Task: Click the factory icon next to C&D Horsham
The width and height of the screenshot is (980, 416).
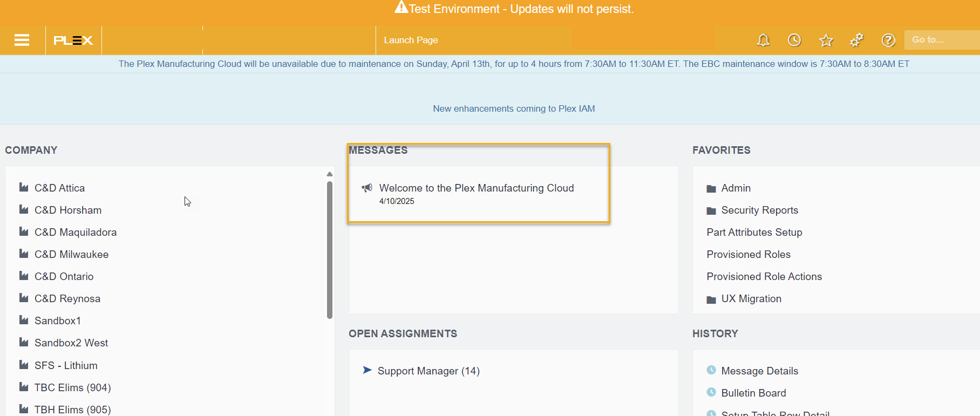Action: point(24,209)
